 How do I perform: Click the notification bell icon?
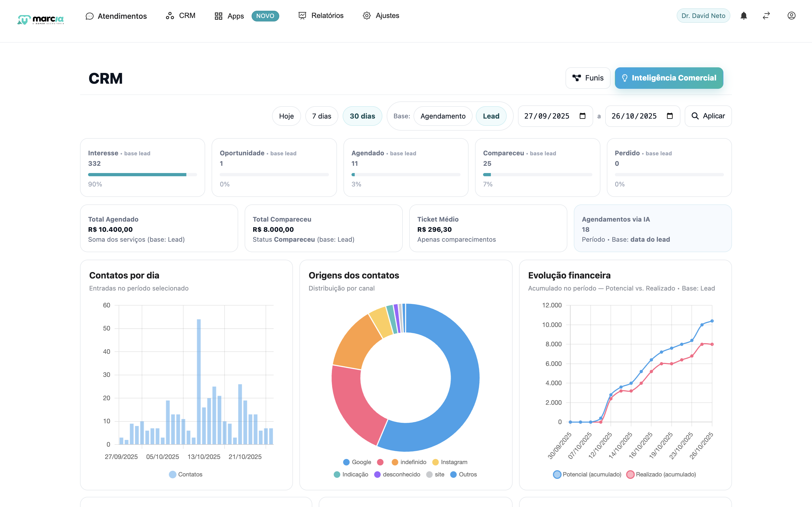[744, 16]
